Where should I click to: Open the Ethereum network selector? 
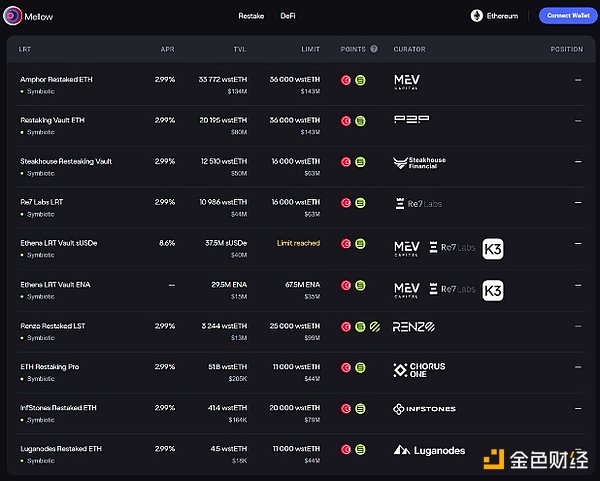494,16
